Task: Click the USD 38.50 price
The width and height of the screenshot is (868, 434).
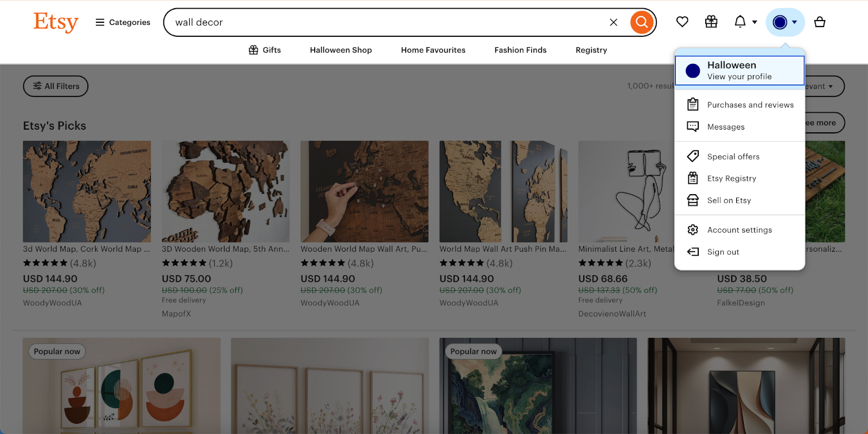Action: (742, 278)
